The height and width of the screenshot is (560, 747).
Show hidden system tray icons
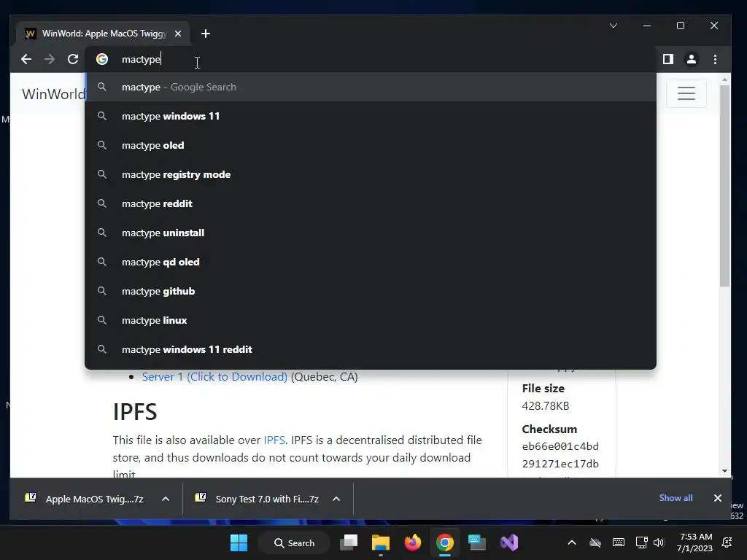pyautogui.click(x=572, y=542)
